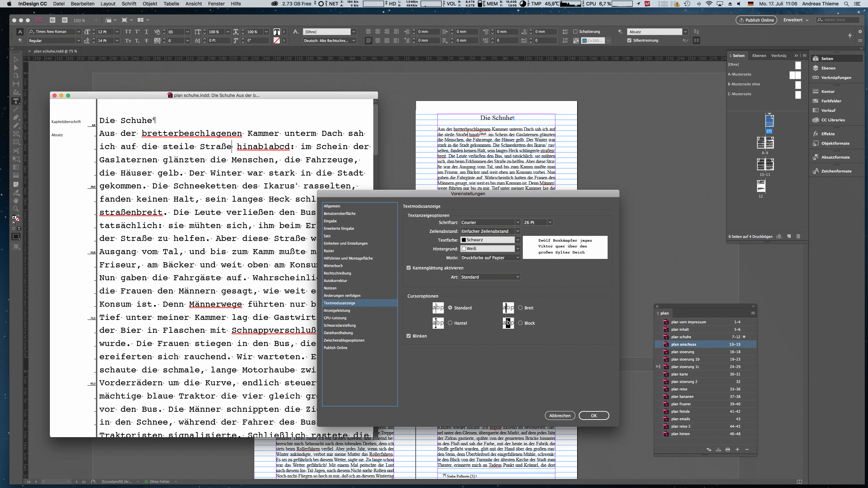Open the Regular font style dropdown
Viewport: 868px width, 488px height.
[79, 41]
